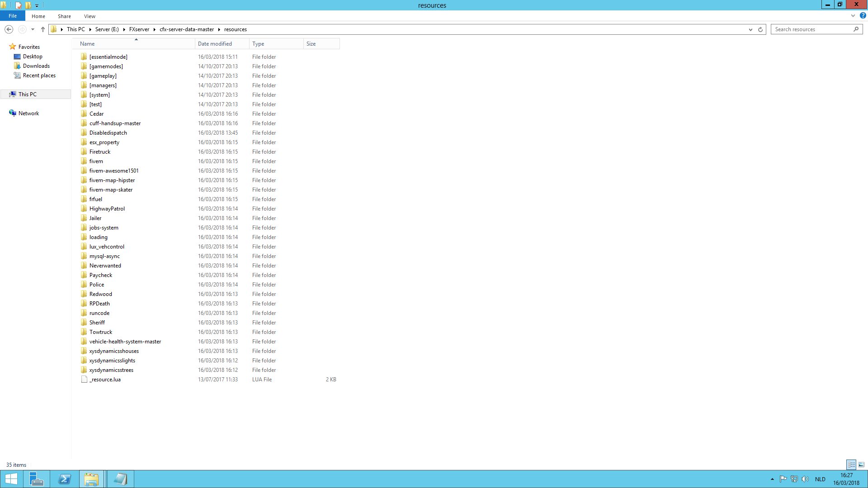Click New folder quick access icon
The image size is (868, 488).
click(28, 5)
